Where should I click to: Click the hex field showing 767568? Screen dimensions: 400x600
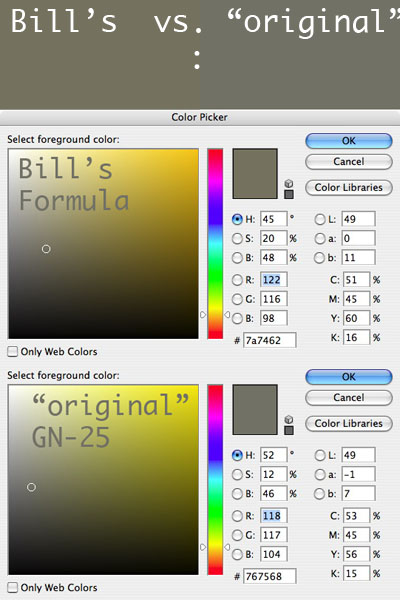[269, 576]
